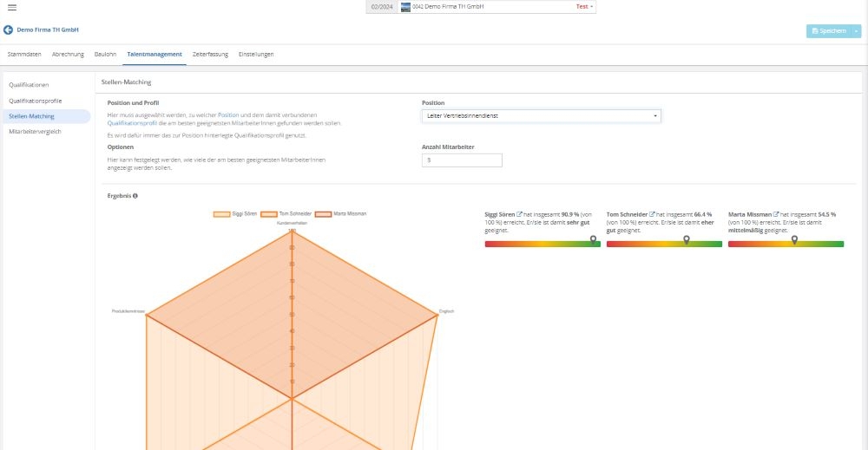Click the Englisch axis label on the radar chart

point(446,311)
